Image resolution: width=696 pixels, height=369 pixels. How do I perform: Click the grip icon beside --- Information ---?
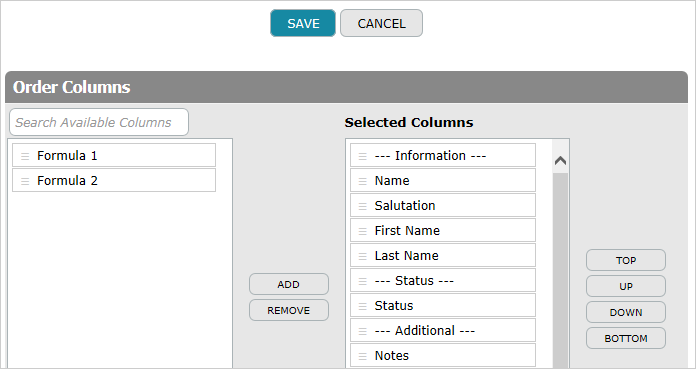(363, 156)
